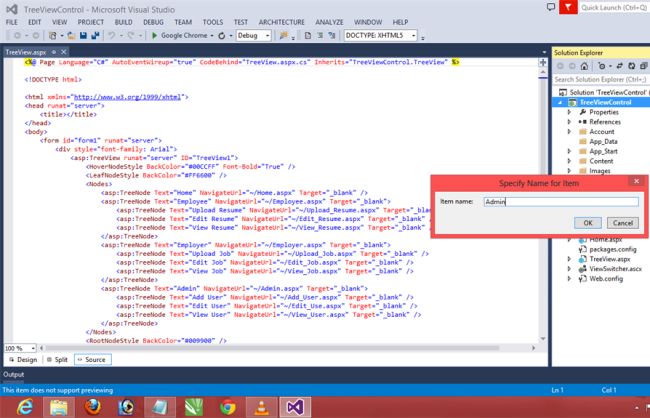
Task: Open the DEBUG menu
Action: [153, 22]
